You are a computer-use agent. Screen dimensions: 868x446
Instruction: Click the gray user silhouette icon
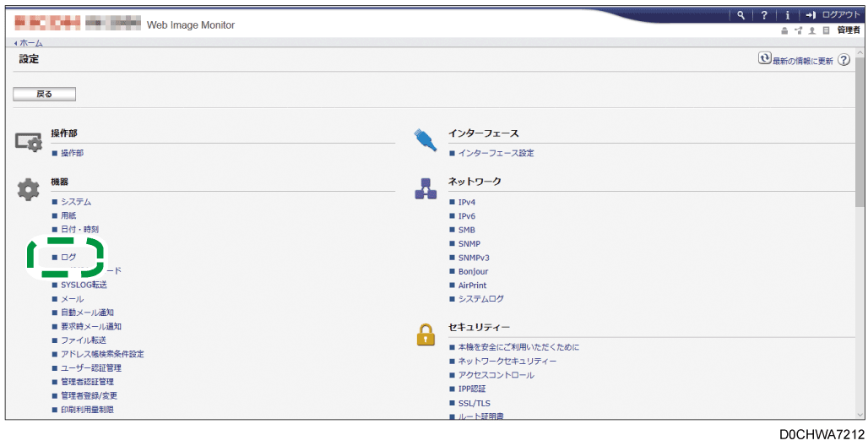click(812, 31)
